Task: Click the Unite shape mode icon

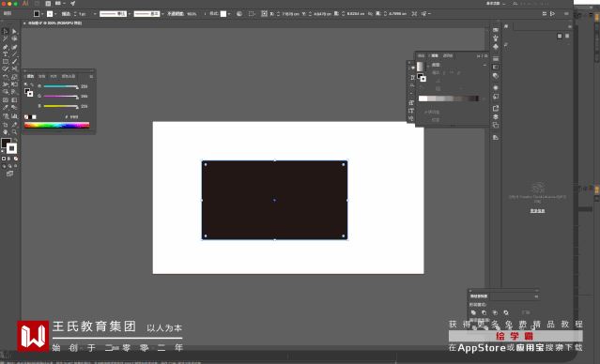Action: click(473, 312)
